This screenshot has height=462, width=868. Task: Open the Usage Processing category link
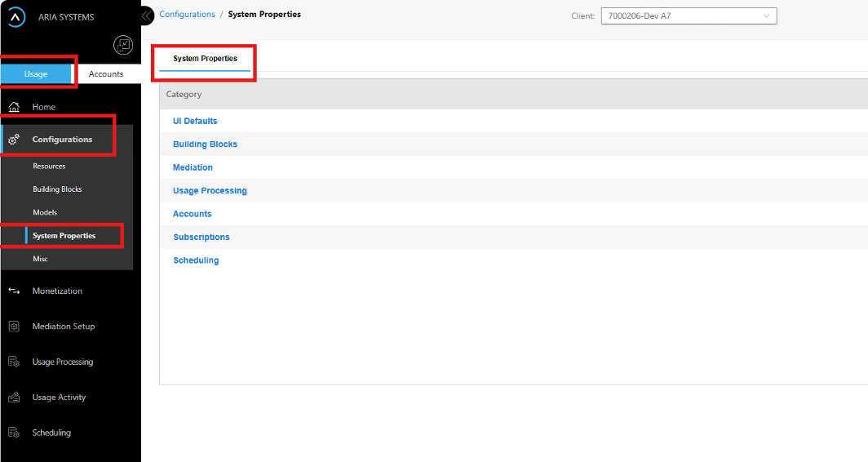point(210,190)
